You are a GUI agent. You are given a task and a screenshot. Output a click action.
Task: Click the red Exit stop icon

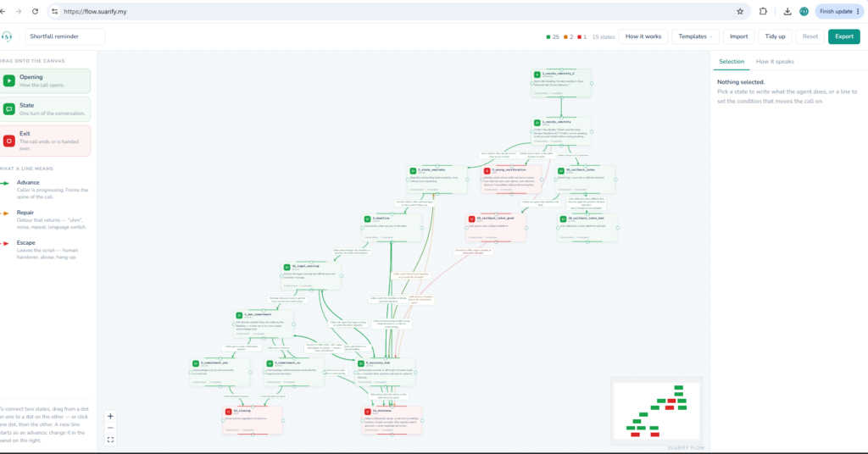tap(8, 141)
